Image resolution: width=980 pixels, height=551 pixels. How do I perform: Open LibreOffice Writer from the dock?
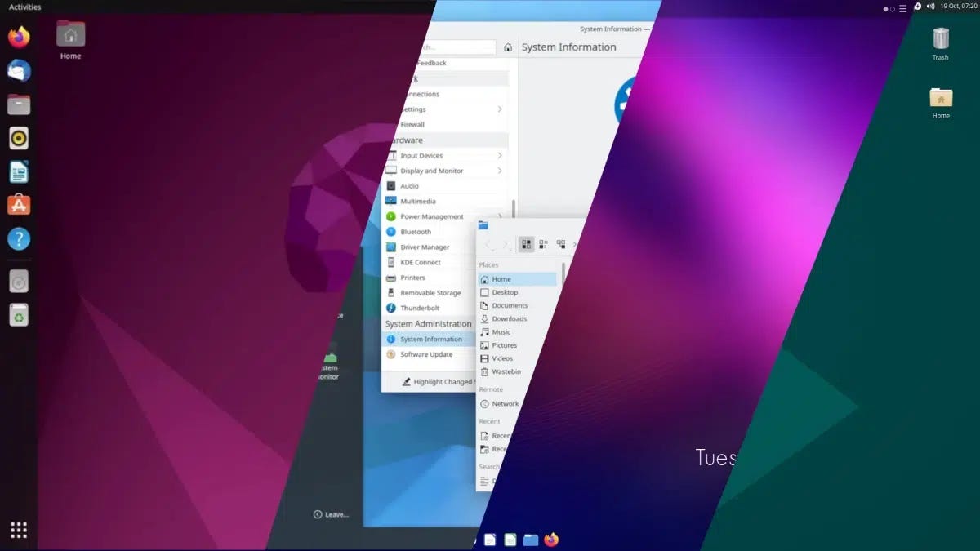coord(19,171)
